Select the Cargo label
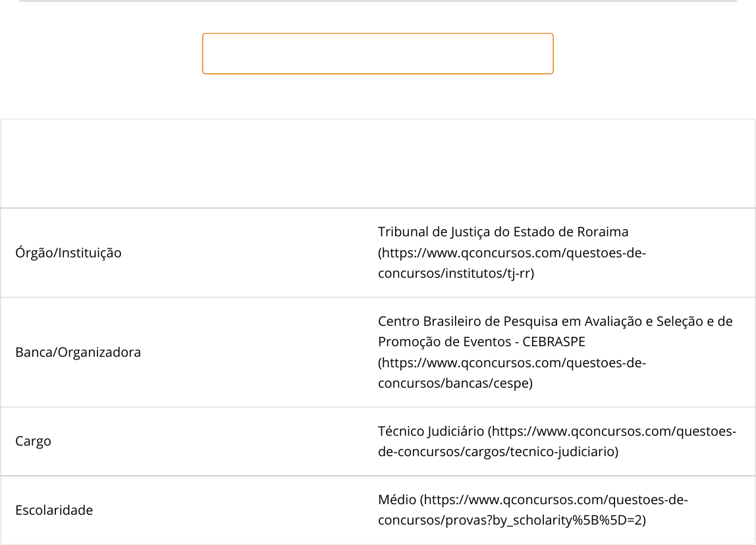 click(x=34, y=442)
